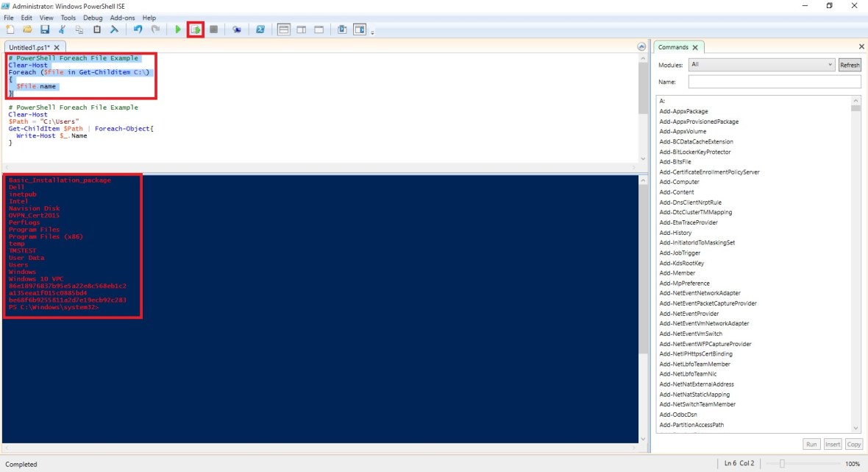The height and width of the screenshot is (472, 868).
Task: Click the Open script folder icon
Action: click(27, 29)
